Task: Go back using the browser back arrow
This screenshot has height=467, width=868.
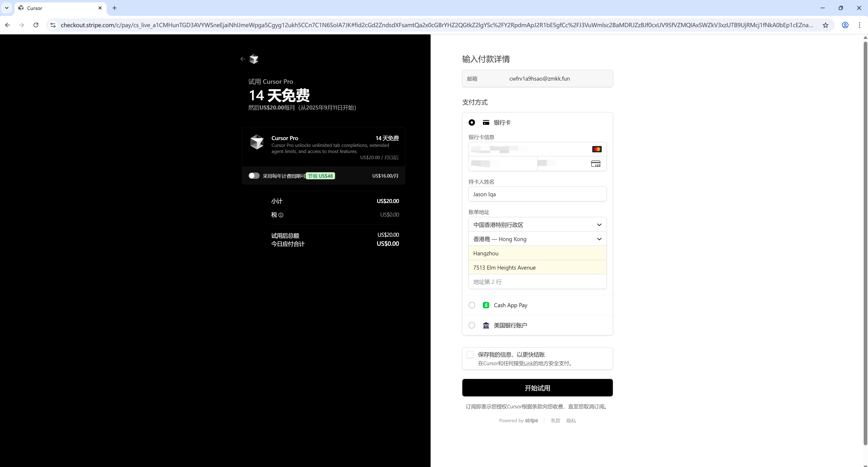Action: click(7, 25)
